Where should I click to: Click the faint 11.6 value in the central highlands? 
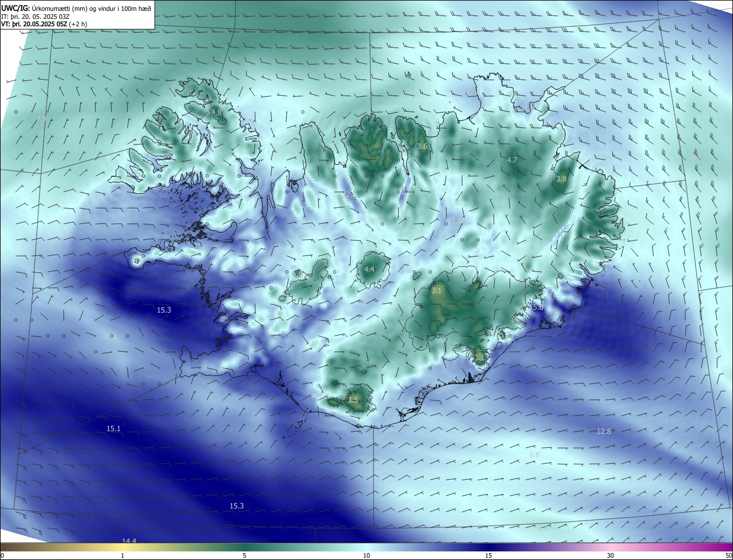(456, 220)
